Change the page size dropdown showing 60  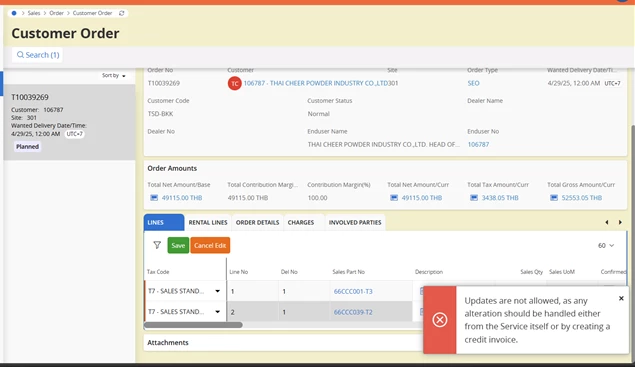(x=606, y=245)
